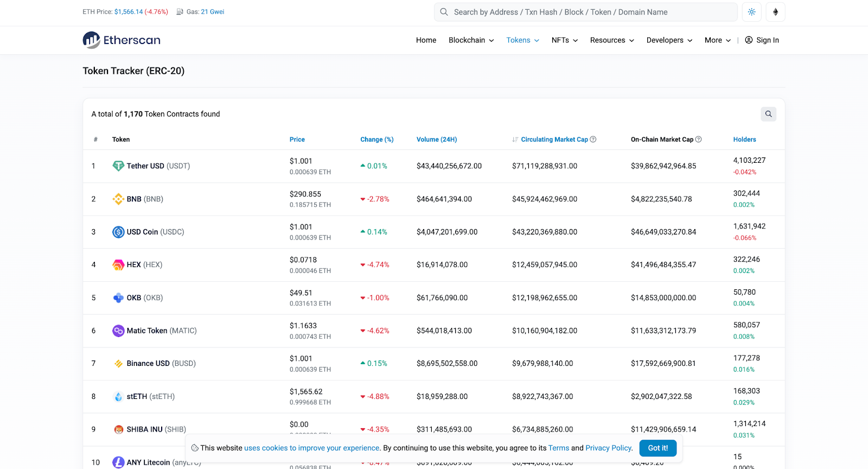Open the Tether USD (USDT) token link
This screenshot has height=469, width=868.
pyautogui.click(x=158, y=166)
